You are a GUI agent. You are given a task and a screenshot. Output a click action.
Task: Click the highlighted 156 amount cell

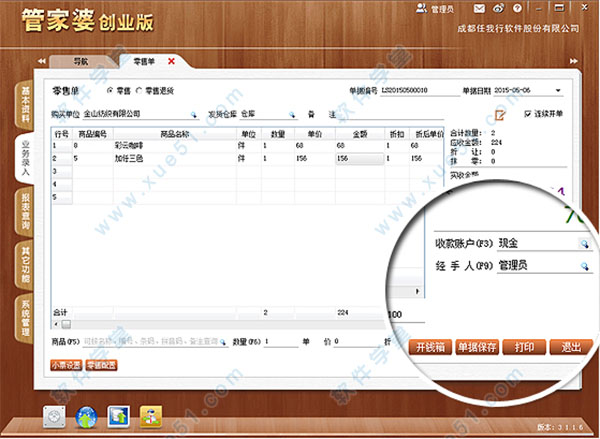click(360, 159)
